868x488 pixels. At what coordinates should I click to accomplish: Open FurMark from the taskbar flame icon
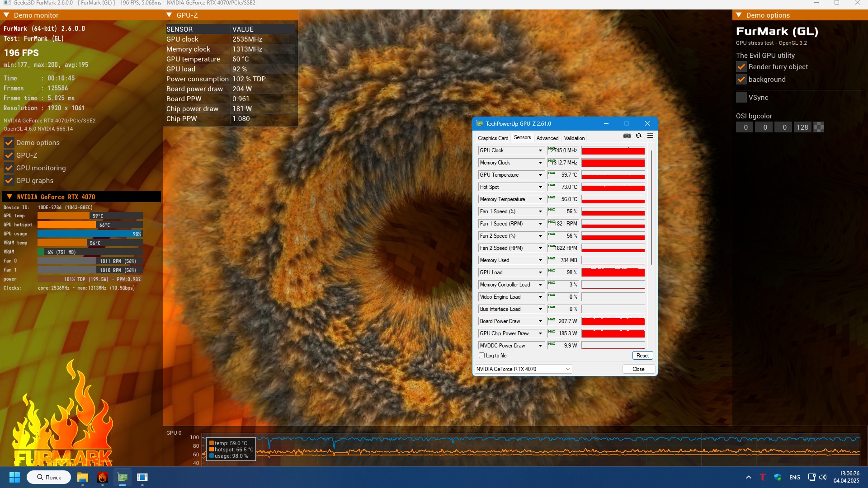(103, 477)
